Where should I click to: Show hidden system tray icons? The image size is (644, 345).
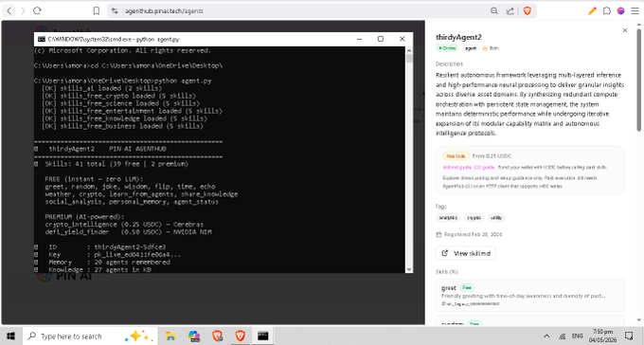[x=546, y=336]
